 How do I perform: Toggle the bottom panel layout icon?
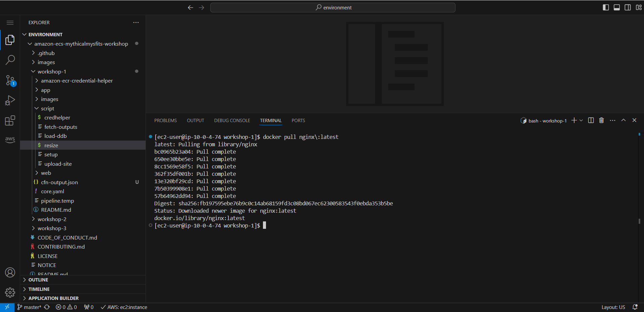tap(617, 7)
